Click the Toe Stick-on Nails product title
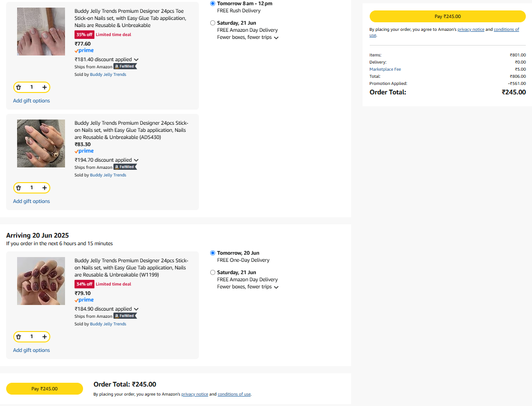532x406 pixels. (x=131, y=18)
